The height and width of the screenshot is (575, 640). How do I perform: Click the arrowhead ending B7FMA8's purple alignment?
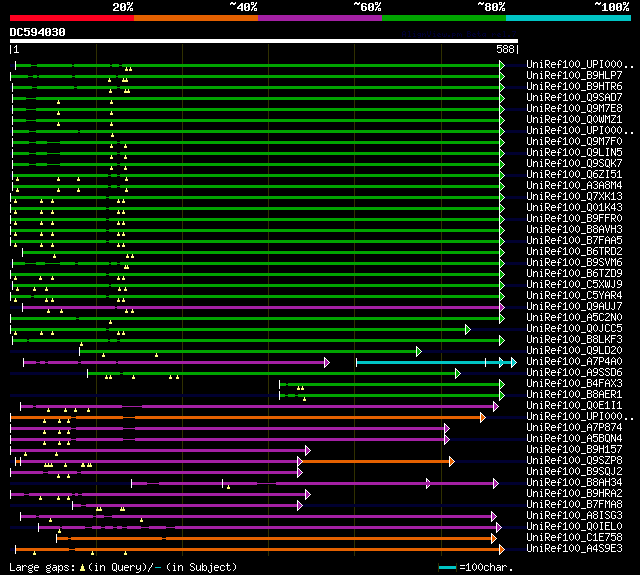(x=300, y=506)
